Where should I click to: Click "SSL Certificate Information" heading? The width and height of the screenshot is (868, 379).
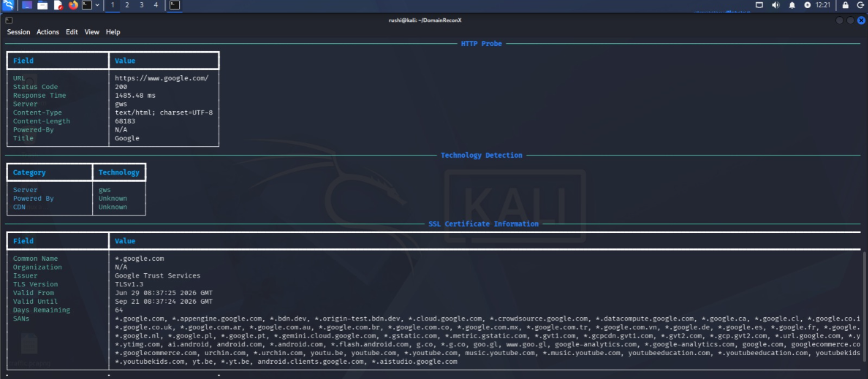[x=483, y=224]
